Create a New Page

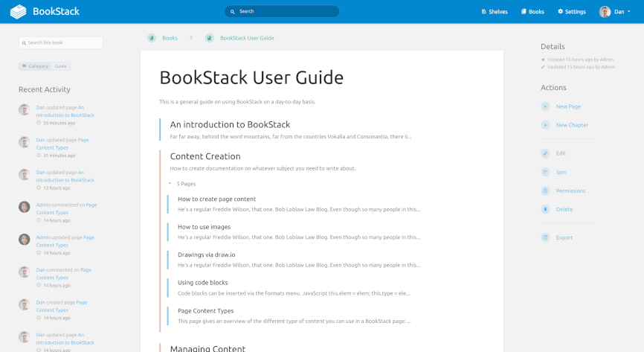(568, 106)
